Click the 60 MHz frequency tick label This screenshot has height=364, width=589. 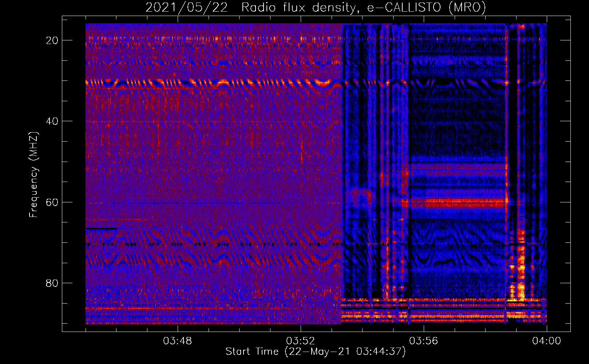[x=52, y=202]
